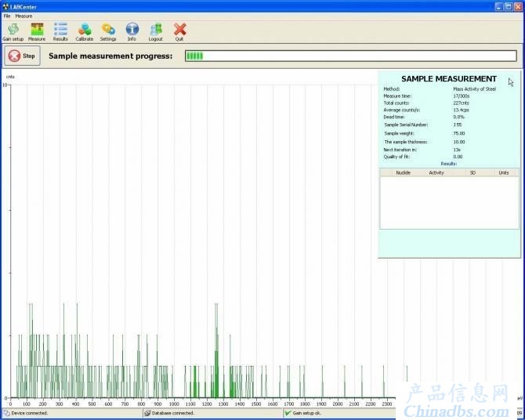Click the Sample weight value 75.00
The height and width of the screenshot is (420, 525).
(458, 133)
